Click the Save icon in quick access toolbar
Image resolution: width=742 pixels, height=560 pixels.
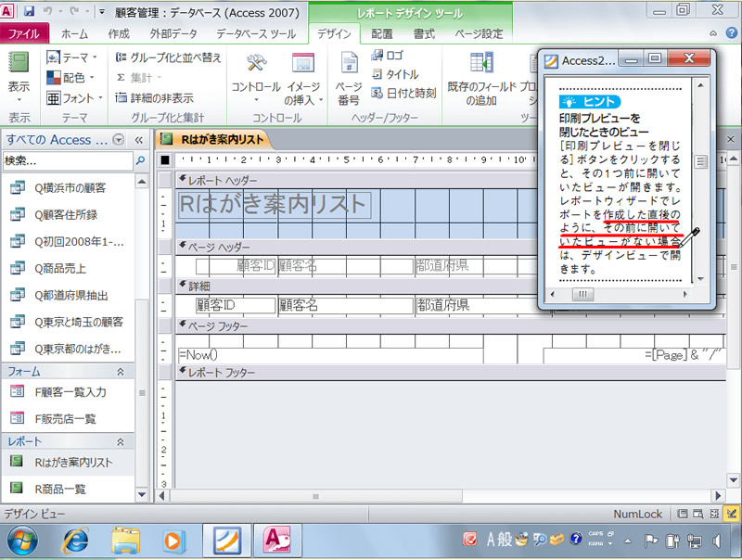point(30,11)
